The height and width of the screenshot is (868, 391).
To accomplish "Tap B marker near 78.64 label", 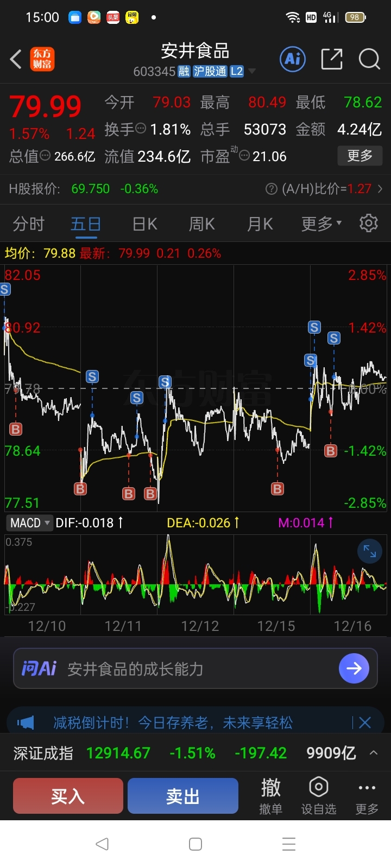I will coord(16,430).
